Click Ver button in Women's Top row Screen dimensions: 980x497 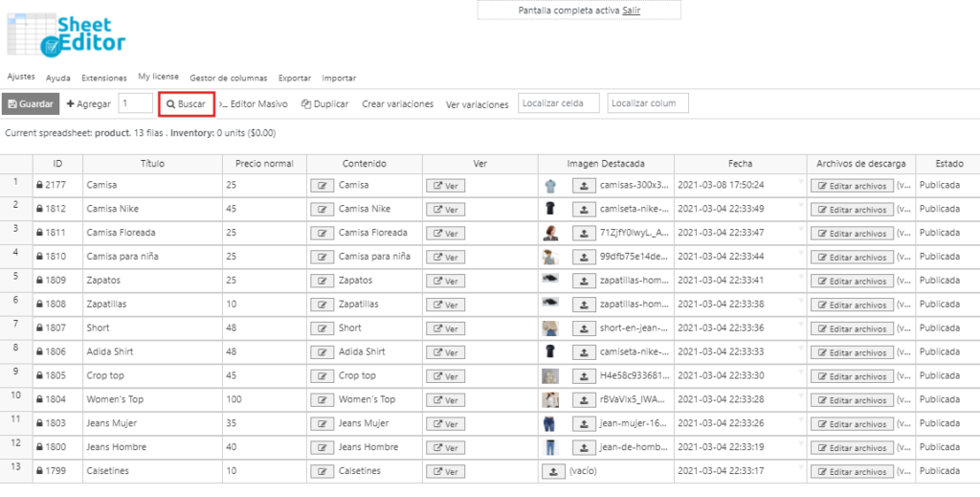446,400
